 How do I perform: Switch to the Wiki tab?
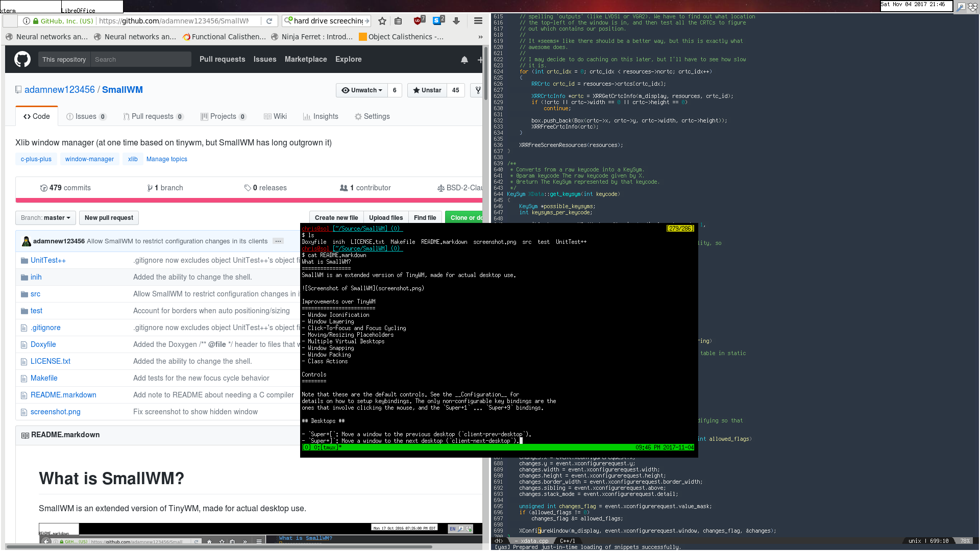(x=275, y=116)
